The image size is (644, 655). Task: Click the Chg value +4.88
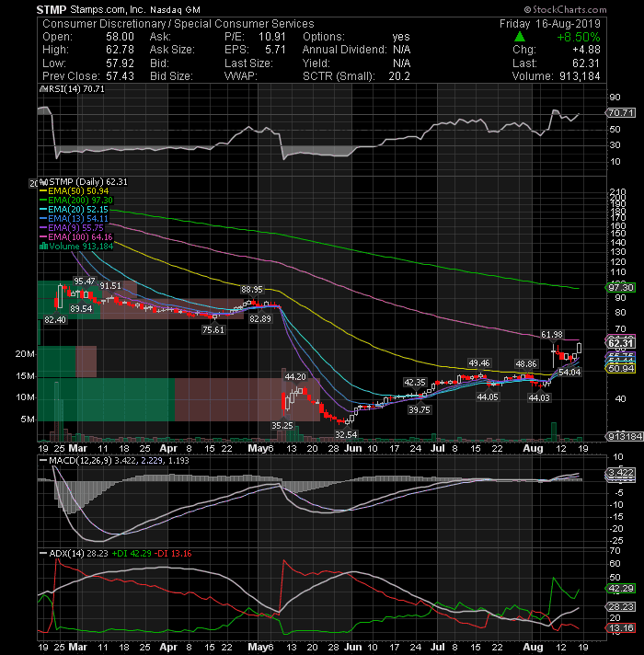tap(586, 50)
